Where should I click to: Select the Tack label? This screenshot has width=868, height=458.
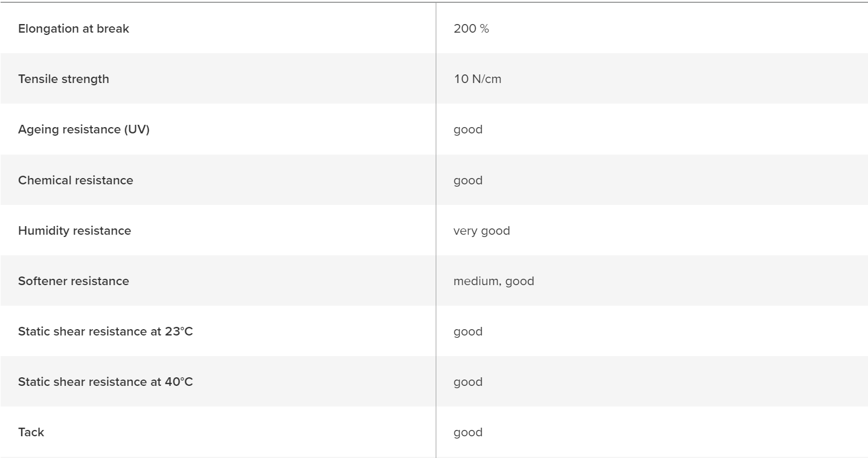pyautogui.click(x=31, y=432)
